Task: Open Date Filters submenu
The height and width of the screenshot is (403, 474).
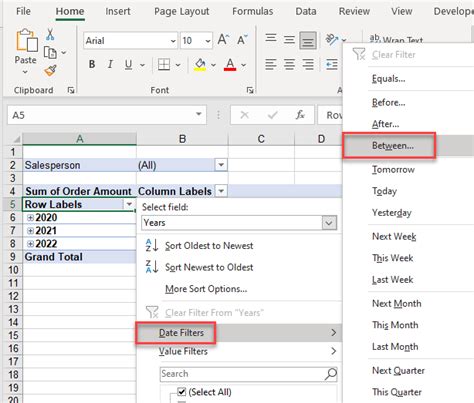Action: click(x=239, y=332)
